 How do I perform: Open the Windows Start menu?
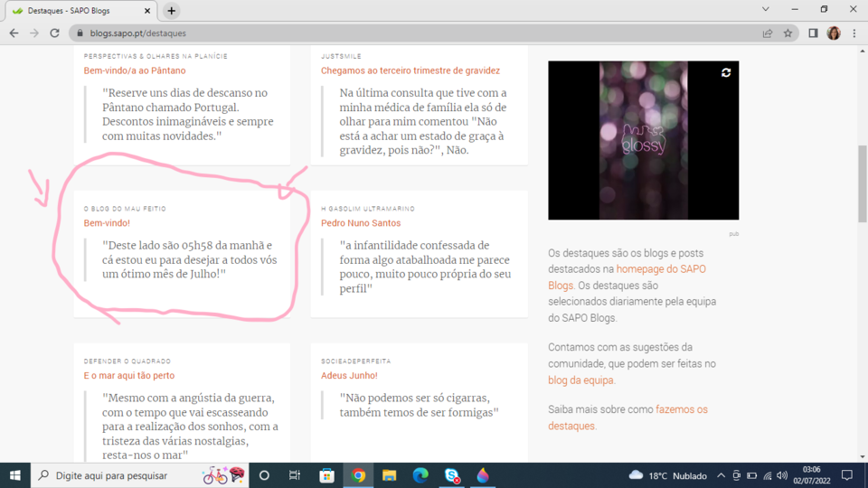click(15, 475)
